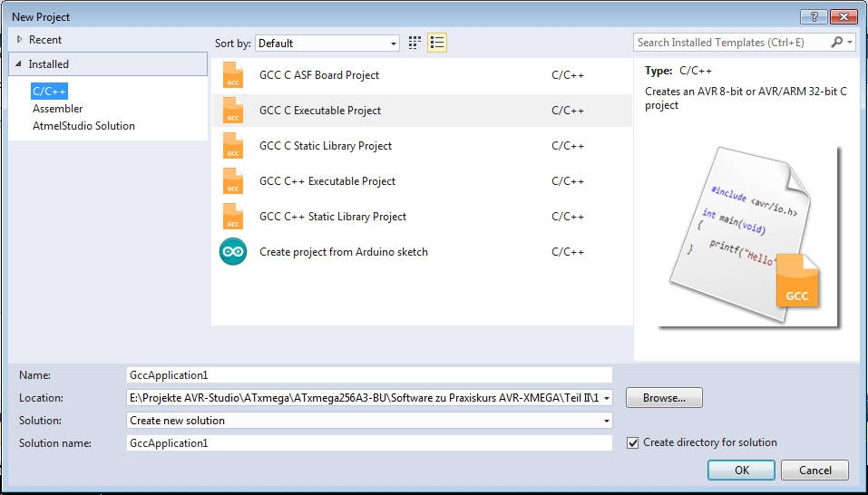
Task: Click the GCC C Executable Project icon
Action: click(x=233, y=110)
